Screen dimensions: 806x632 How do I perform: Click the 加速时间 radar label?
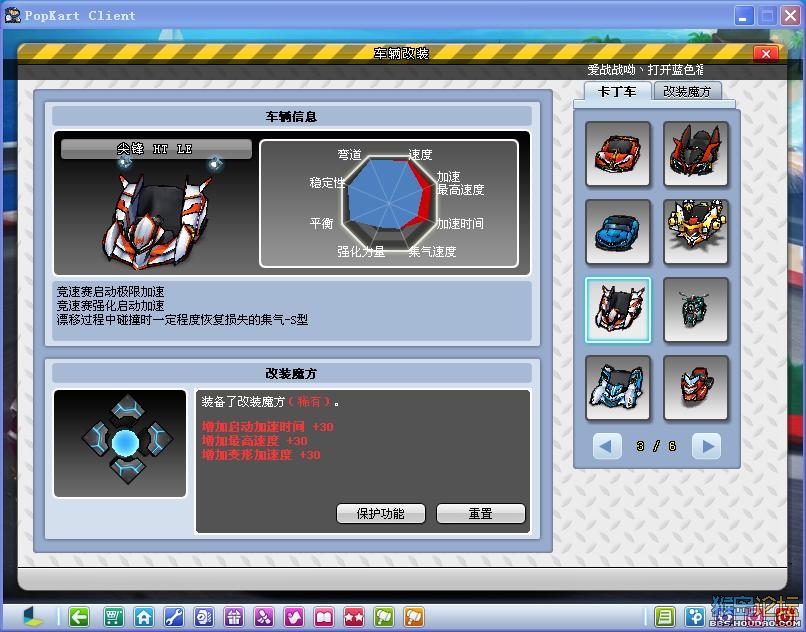460,223
